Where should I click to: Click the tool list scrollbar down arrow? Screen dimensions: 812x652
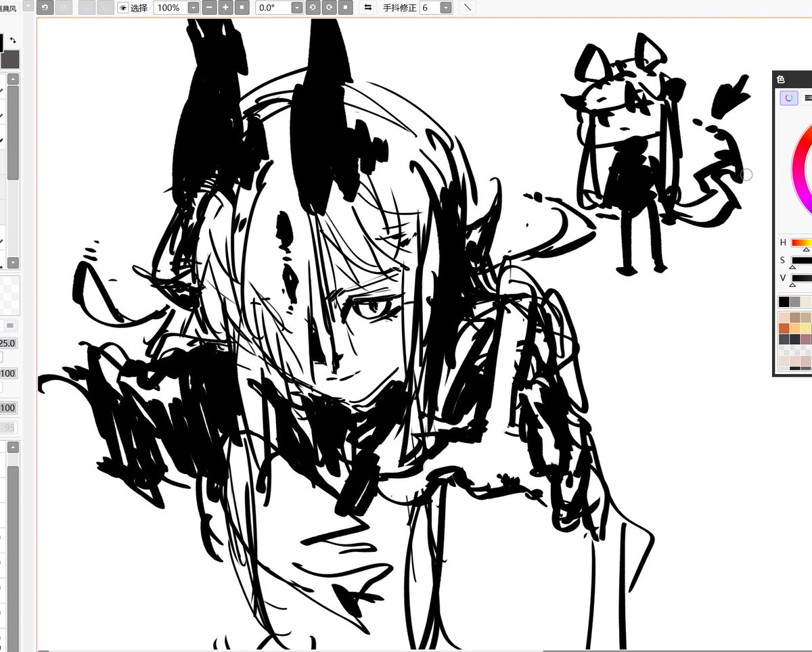(13, 262)
